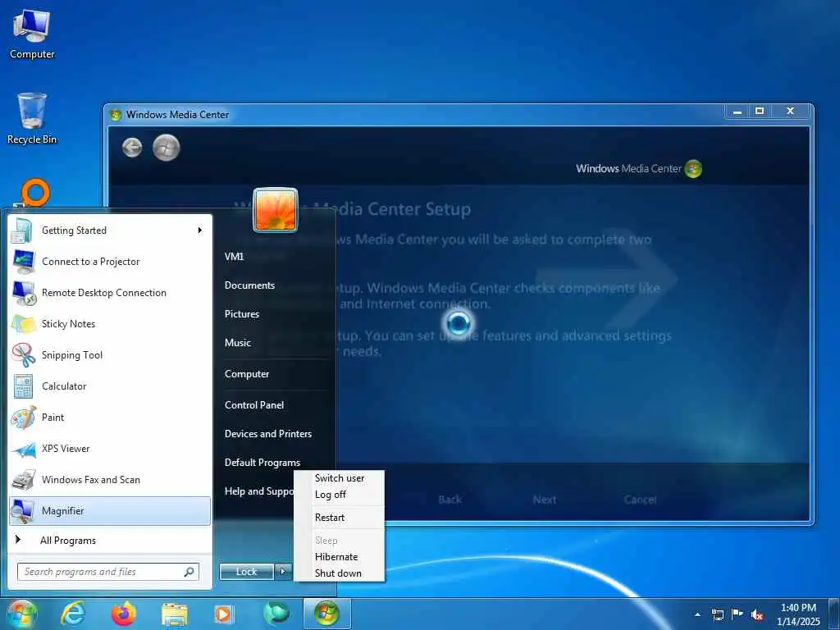840x630 pixels.
Task: Minimize the Windows Media Center window
Action: [737, 112]
